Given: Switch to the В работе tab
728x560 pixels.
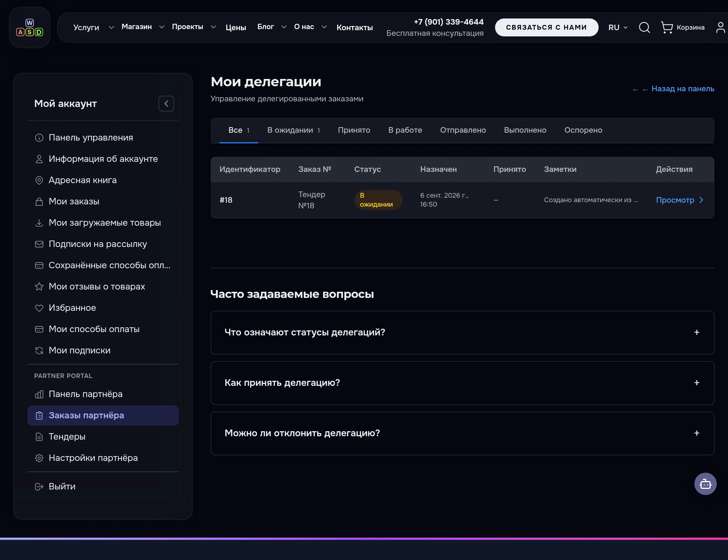Looking at the screenshot, I should 405,130.
